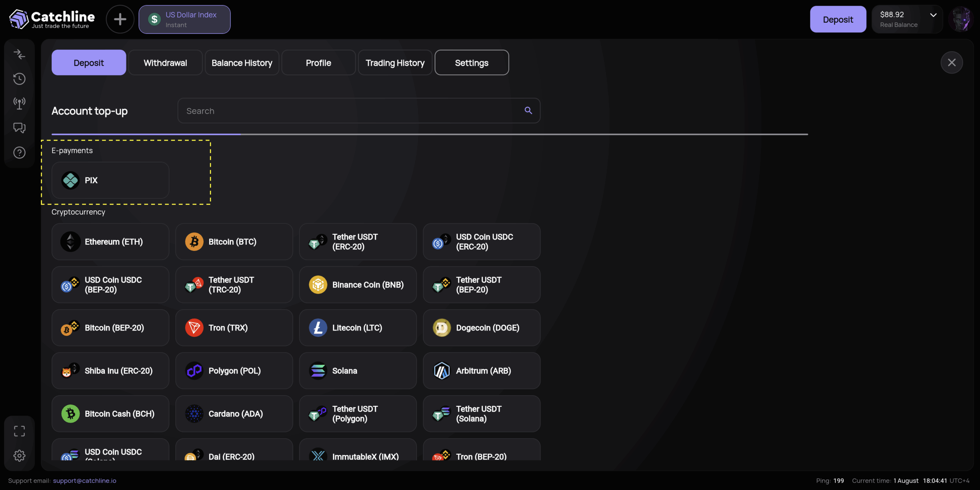
Task: Select USD Coin USDC (ERC-20)
Action: click(482, 242)
